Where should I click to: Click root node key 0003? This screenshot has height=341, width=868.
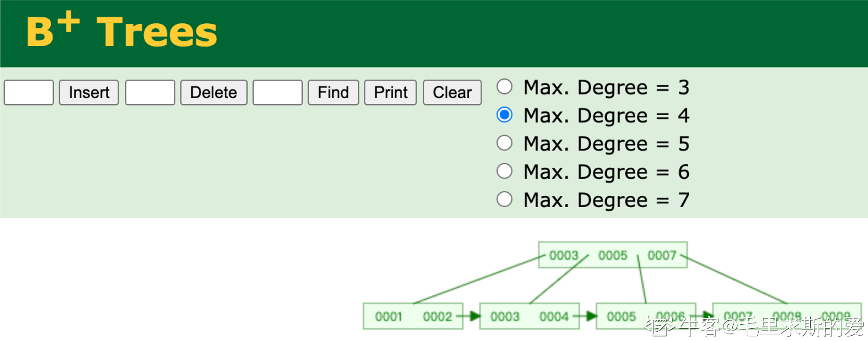[x=564, y=255]
